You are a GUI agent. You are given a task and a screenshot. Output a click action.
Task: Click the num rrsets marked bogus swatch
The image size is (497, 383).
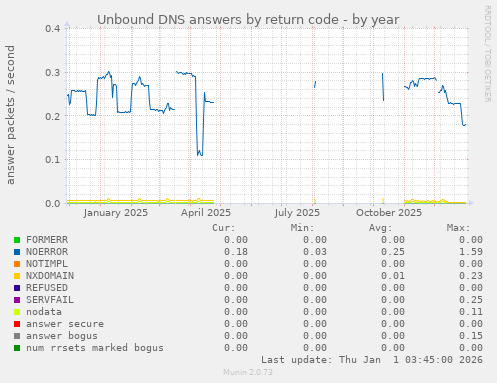coord(17,348)
